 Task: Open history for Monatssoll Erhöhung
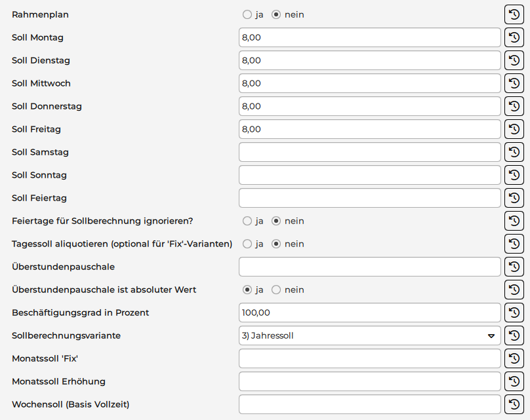514,381
